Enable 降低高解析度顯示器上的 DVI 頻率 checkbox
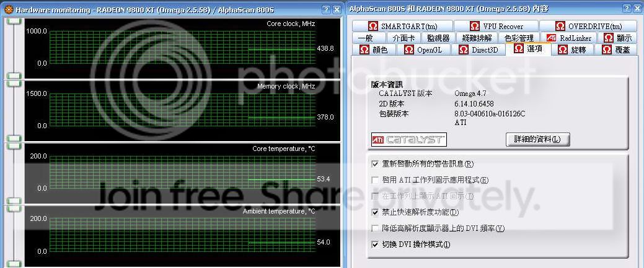 [374, 228]
